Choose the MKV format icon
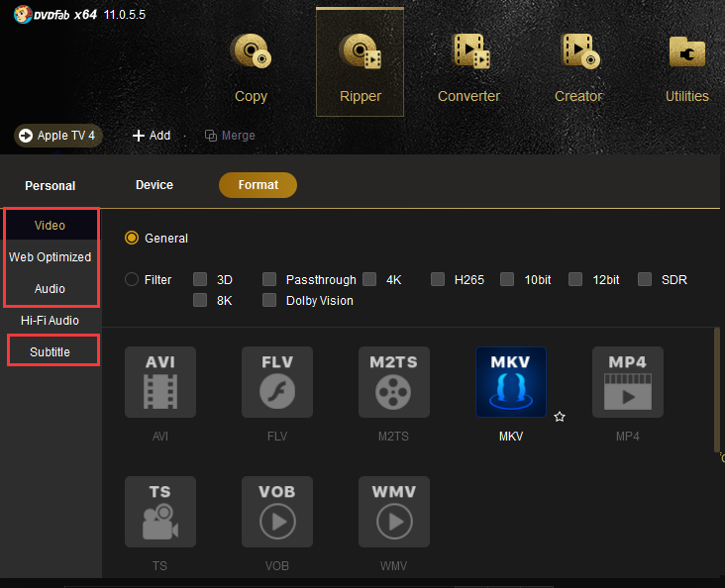This screenshot has height=588, width=725. tap(511, 382)
